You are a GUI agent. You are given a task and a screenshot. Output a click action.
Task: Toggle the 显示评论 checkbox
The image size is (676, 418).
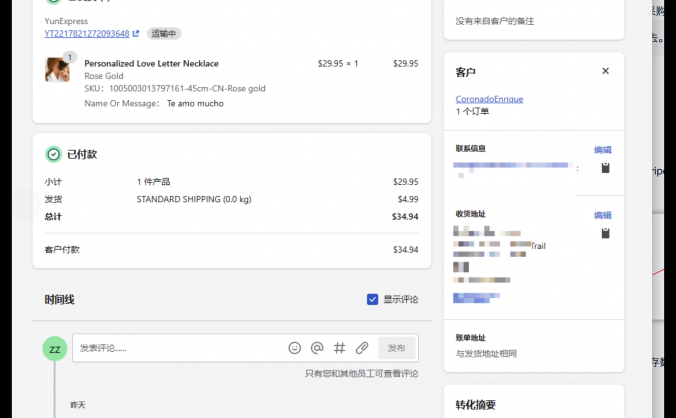point(372,299)
